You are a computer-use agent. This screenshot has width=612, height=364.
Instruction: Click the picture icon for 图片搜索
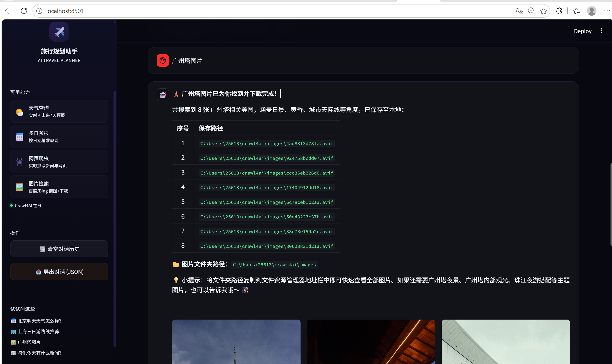19,187
